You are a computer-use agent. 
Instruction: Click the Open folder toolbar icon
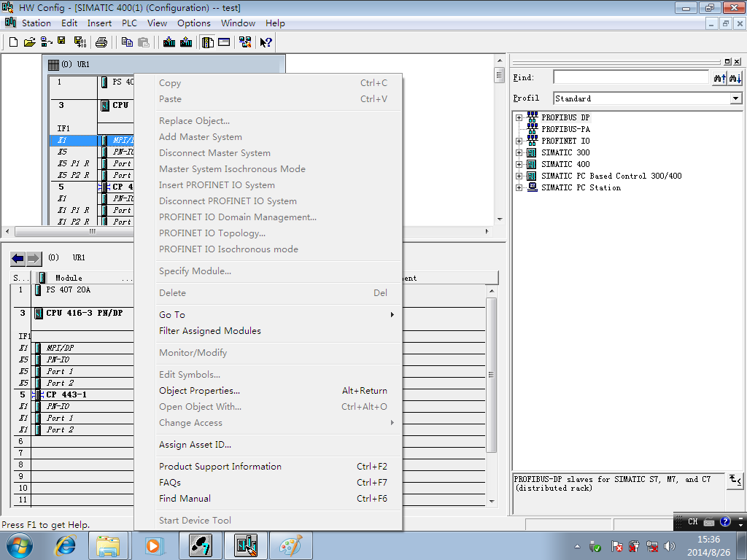[x=29, y=42]
